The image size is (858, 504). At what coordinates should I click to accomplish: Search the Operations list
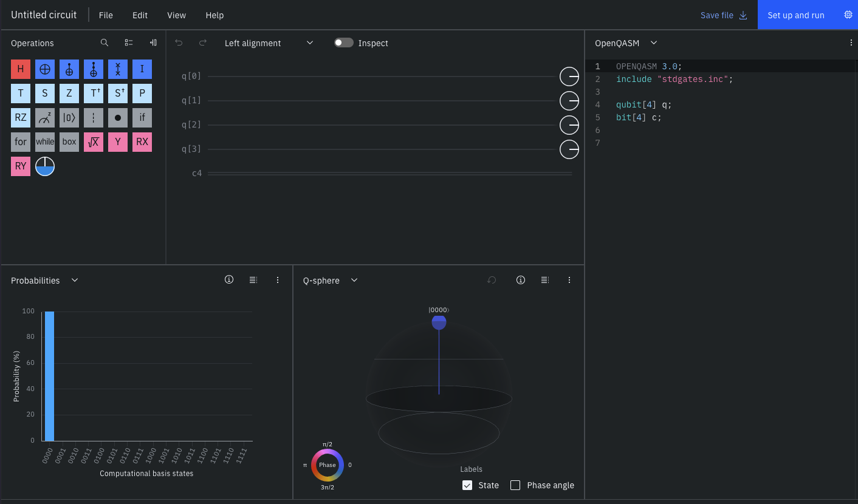point(105,43)
